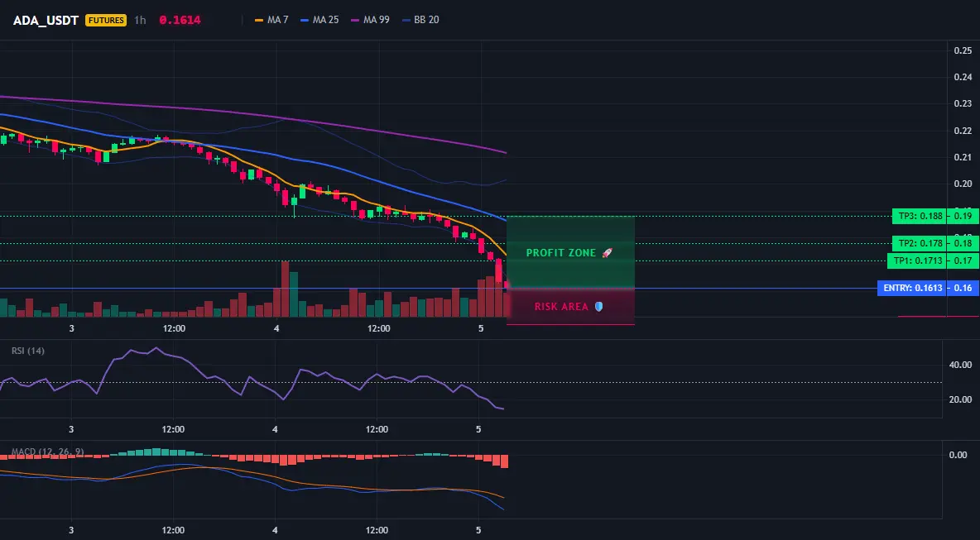This screenshot has height=540, width=980.
Task: Toggle the MA 7 legend entry
Action: coord(271,20)
